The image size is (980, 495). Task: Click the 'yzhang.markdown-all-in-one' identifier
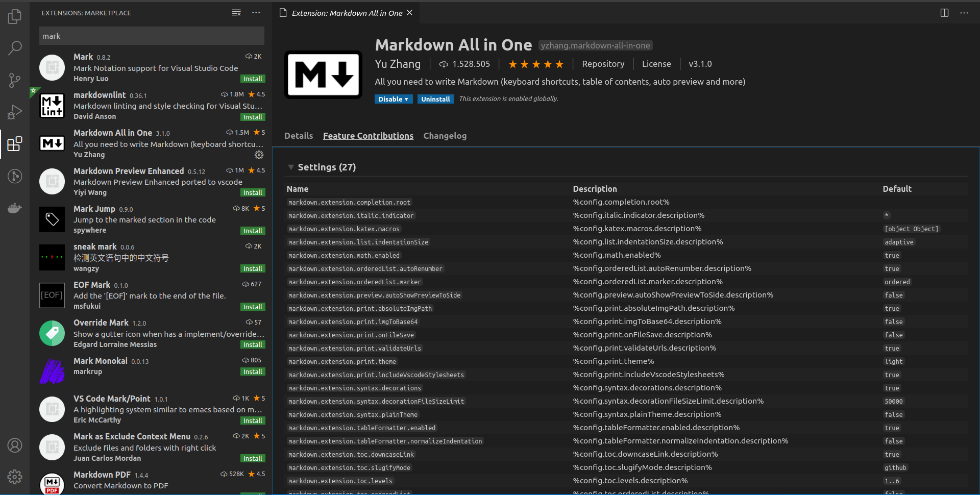tap(595, 45)
